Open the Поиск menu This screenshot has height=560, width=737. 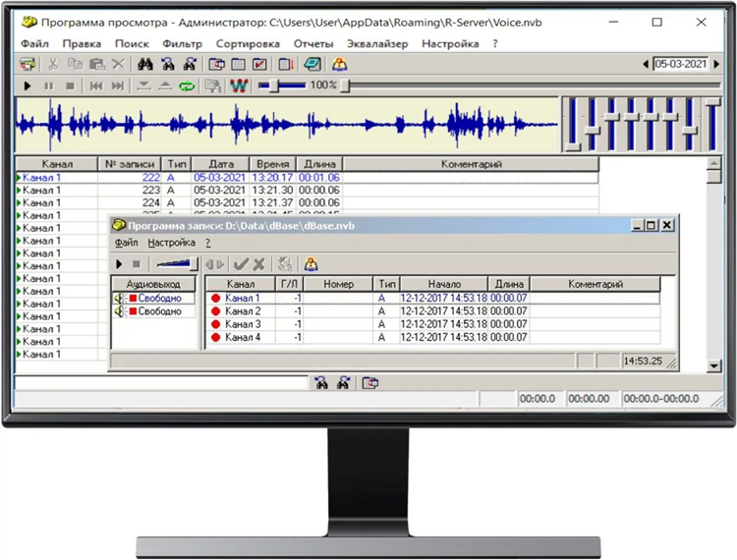(x=132, y=43)
